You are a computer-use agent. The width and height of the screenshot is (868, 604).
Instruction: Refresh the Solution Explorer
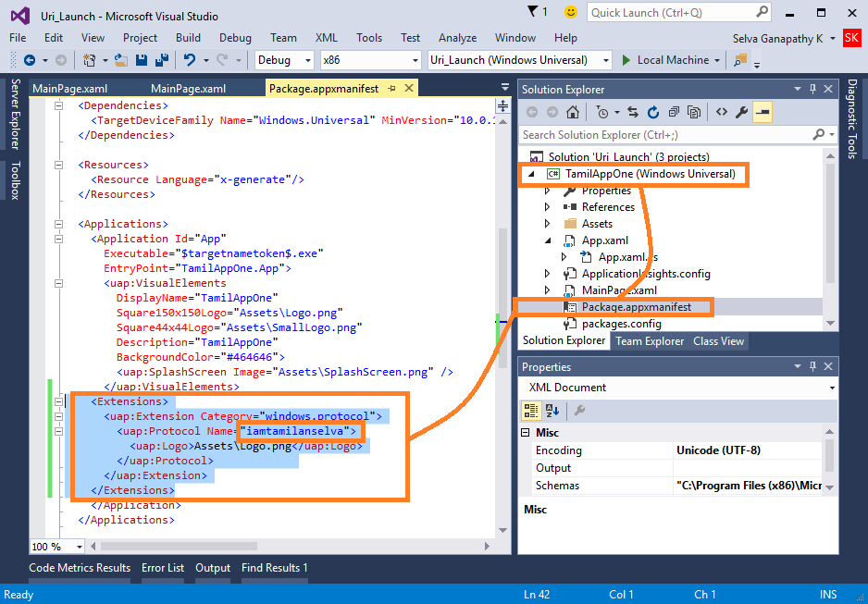click(653, 113)
